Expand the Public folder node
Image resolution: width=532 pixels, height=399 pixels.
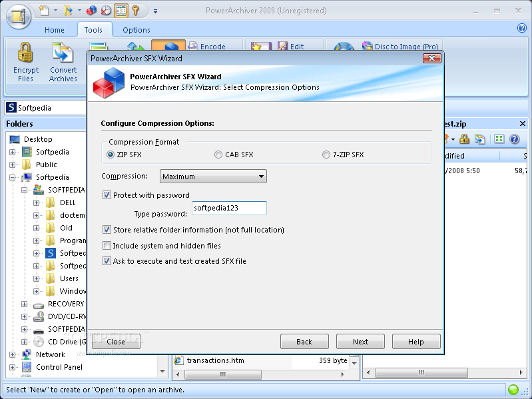[x=12, y=165]
